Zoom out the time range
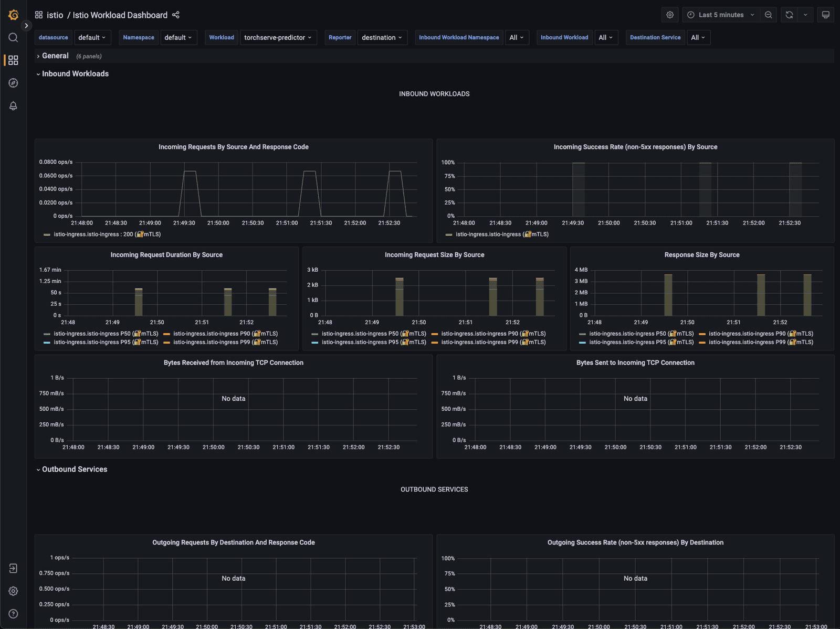840x629 pixels. pos(769,15)
